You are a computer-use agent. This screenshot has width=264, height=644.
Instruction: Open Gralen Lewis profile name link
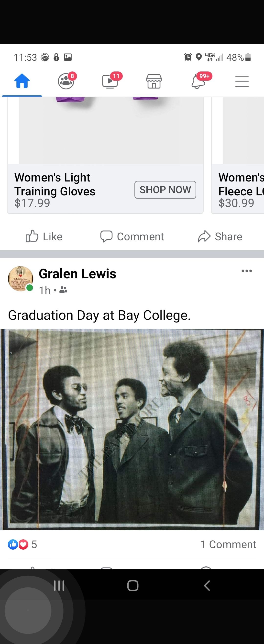click(x=78, y=274)
